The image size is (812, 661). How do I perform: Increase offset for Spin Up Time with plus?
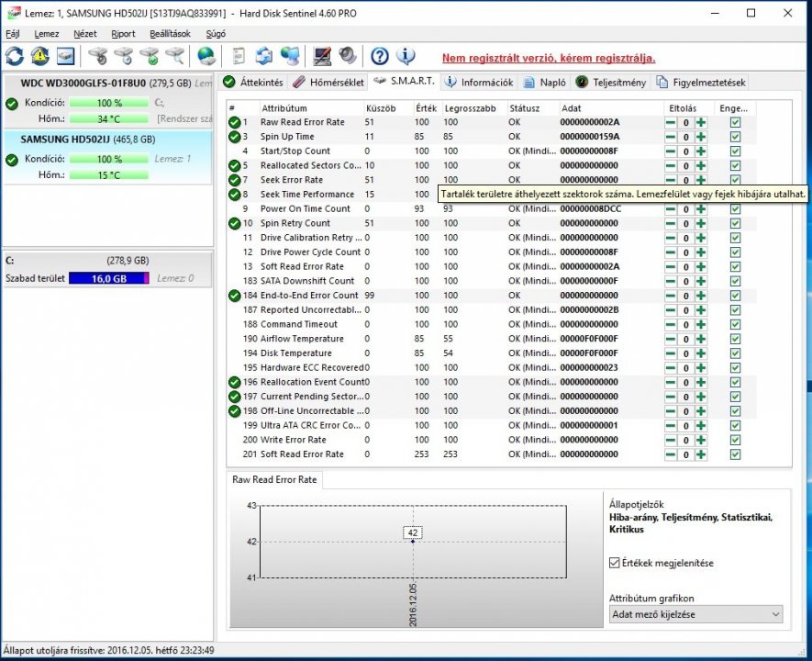tap(701, 137)
